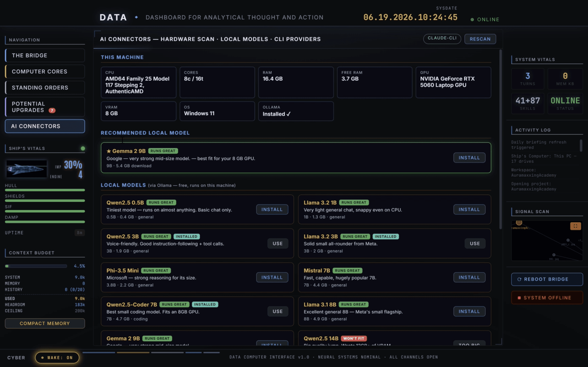Click the ship thumbnail in Ship's Vitals

point(27,169)
